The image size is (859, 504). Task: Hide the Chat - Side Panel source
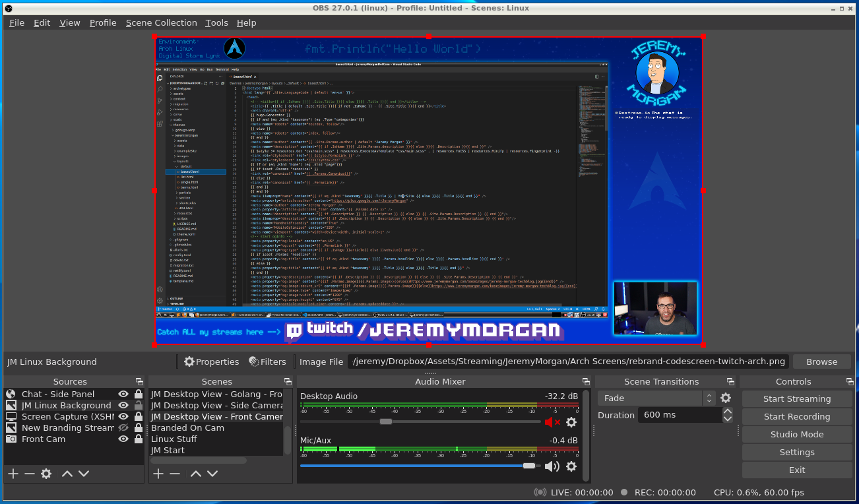(x=123, y=394)
